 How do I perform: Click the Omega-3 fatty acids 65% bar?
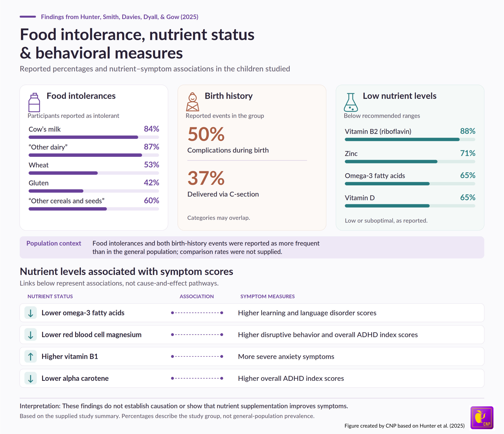[x=410, y=184]
